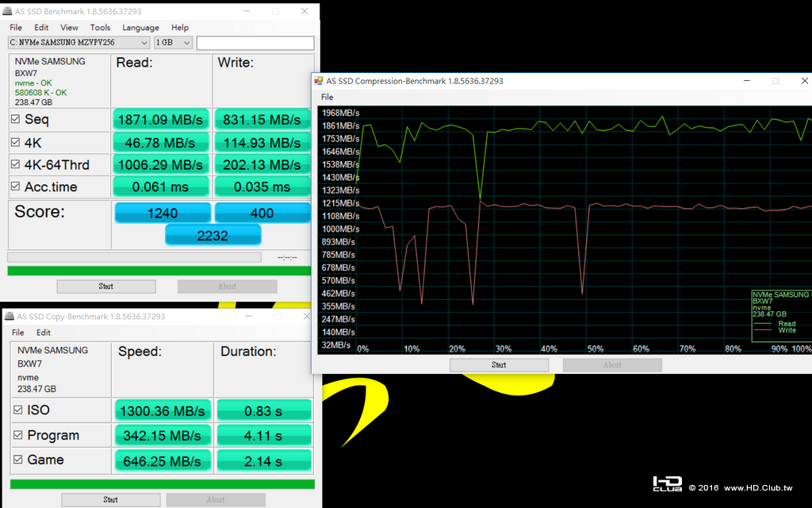Click the 580608 K - OK alignment text
Image resolution: width=812 pixels, height=508 pixels.
click(41, 93)
